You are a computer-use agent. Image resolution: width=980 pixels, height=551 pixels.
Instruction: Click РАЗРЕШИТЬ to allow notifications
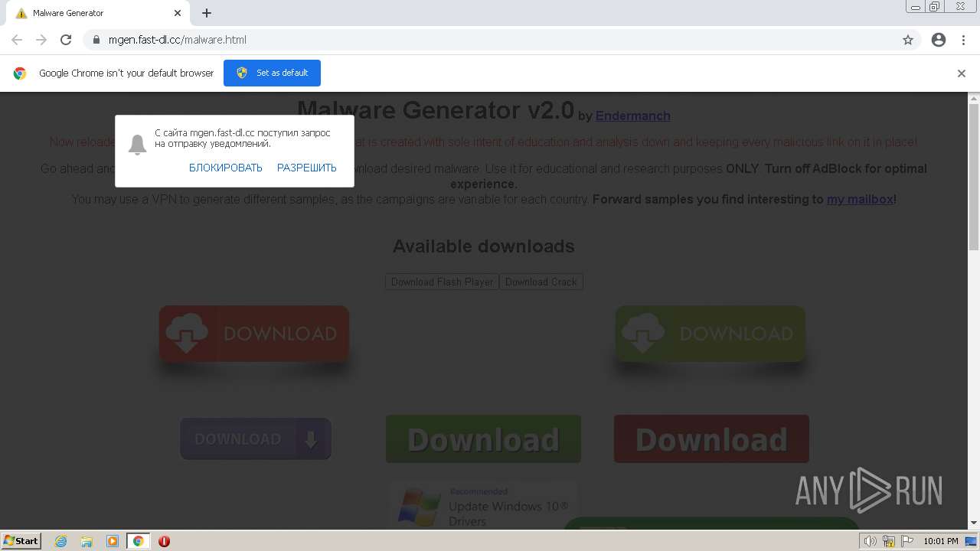307,168
